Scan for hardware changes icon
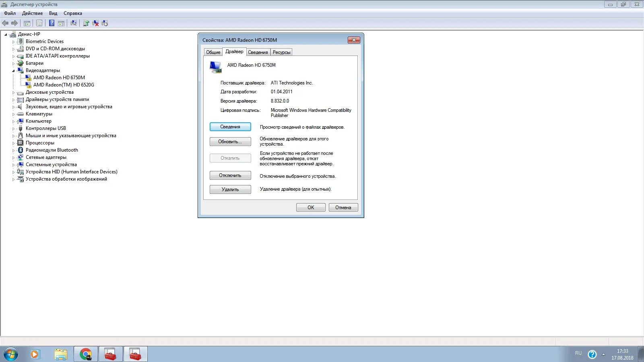The height and width of the screenshot is (362, 644). tap(74, 23)
